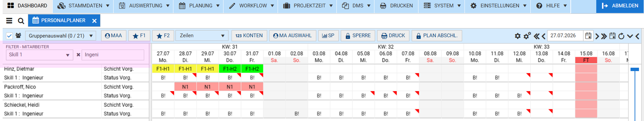This screenshot has width=644, height=121.
Task: Select the green F1-H2 shift on 30.07
Action: 230,69
